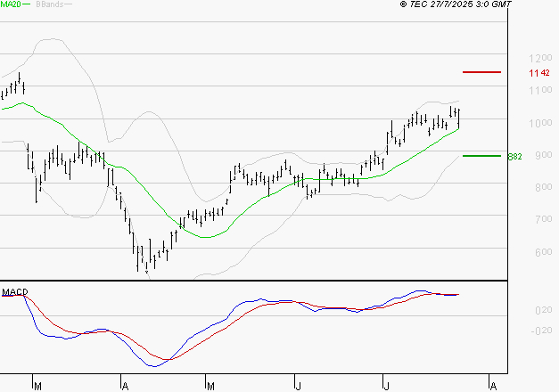
Task: Click the 1000 price axis label
Action: click(540, 123)
